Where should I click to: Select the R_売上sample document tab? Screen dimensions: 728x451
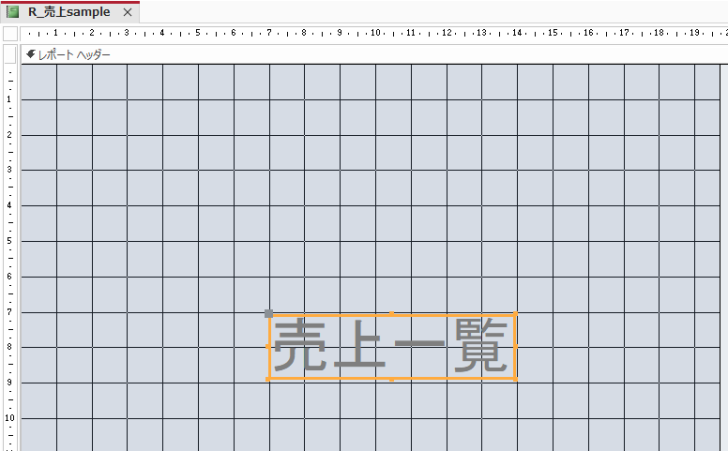[70, 12]
